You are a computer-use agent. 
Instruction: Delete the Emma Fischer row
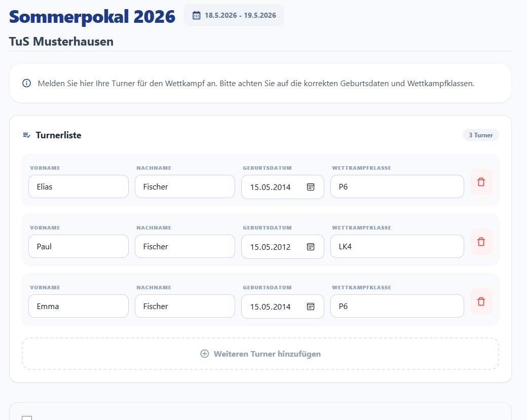[481, 301]
